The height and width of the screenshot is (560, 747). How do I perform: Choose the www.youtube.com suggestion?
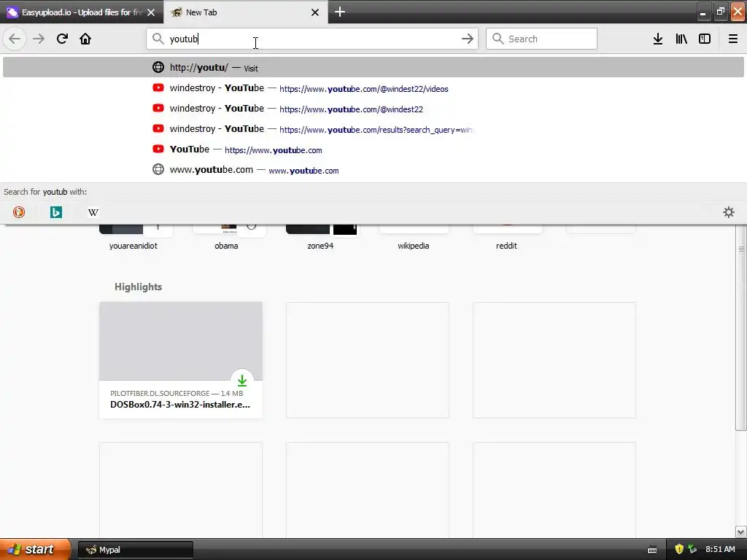coord(373,170)
